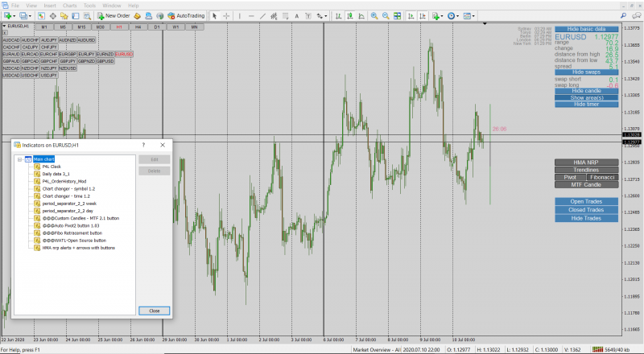Click the Hide basic data toggle button
This screenshot has height=354, width=644.
(x=586, y=29)
